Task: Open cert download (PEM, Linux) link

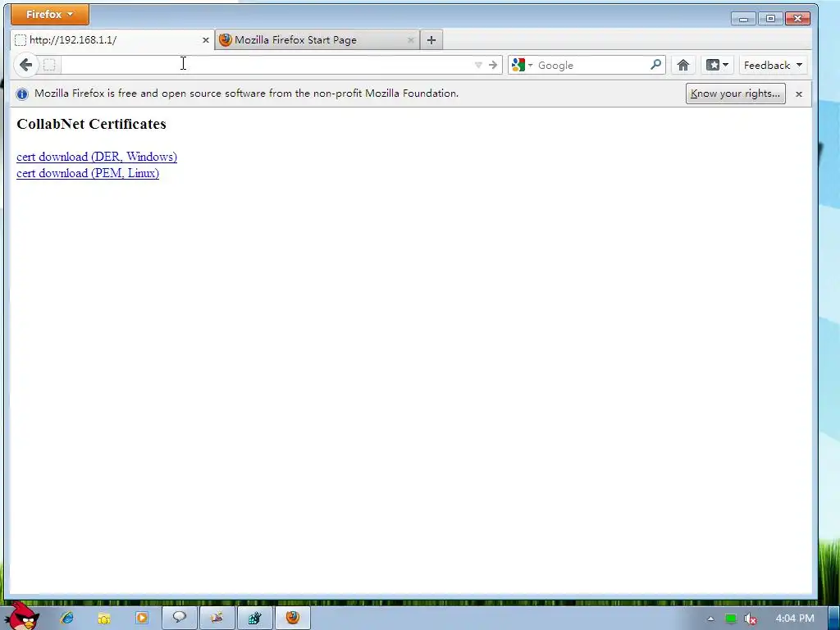Action: [88, 173]
